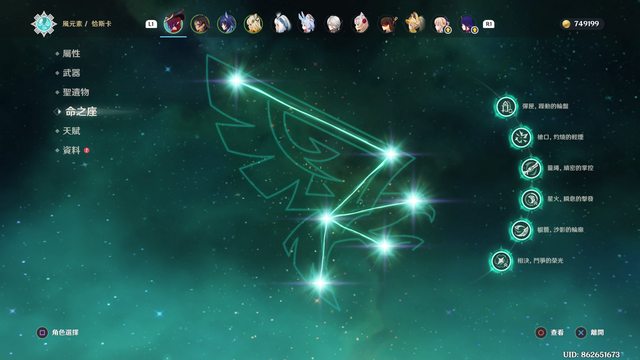Switch to the 聖遺物 artifacts menu

76,92
